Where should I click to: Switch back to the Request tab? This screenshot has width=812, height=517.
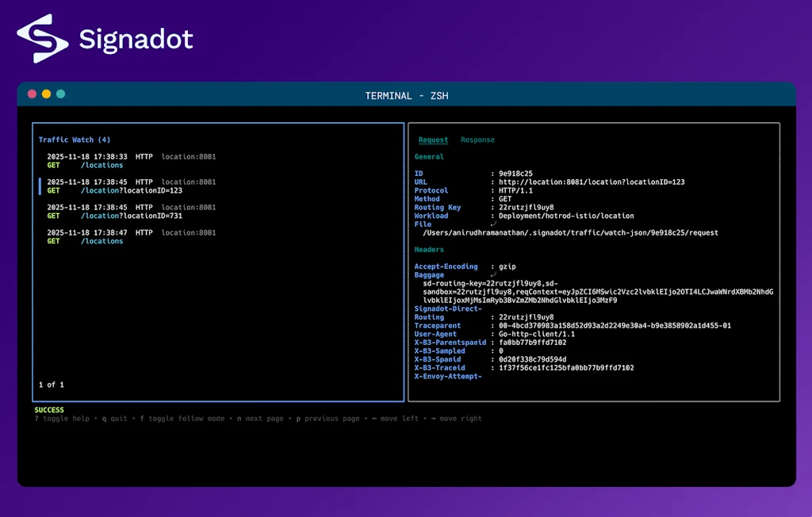tap(433, 140)
